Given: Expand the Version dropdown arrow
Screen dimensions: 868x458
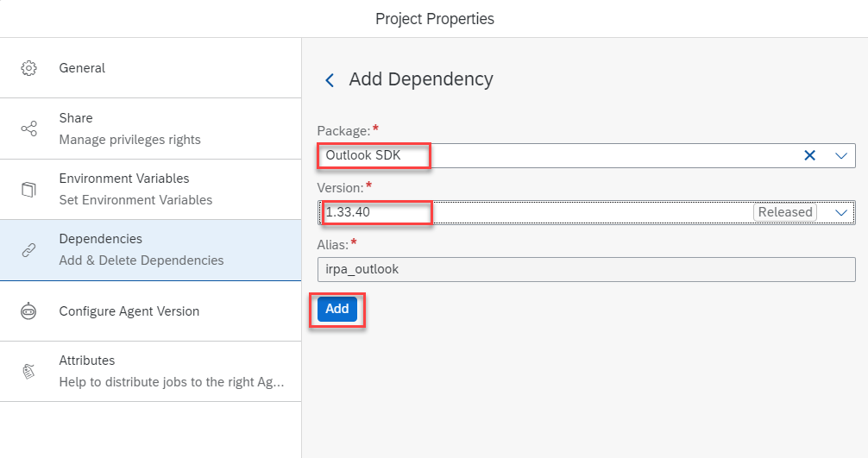Looking at the screenshot, I should (841, 212).
